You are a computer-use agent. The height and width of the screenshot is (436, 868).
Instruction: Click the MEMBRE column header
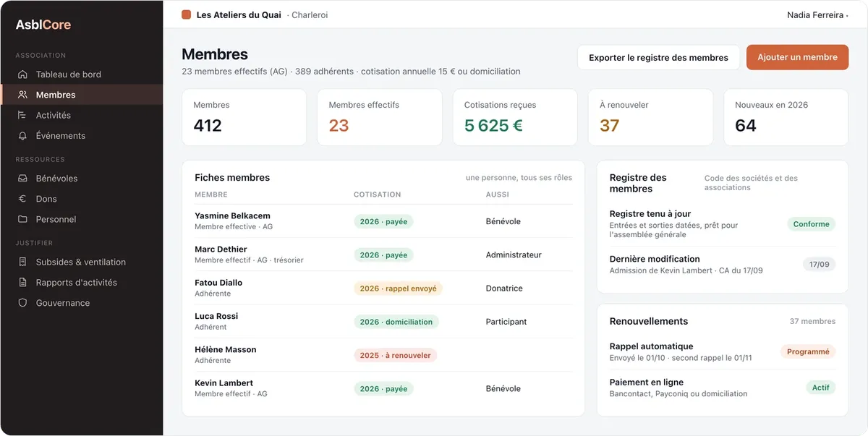pyautogui.click(x=210, y=195)
